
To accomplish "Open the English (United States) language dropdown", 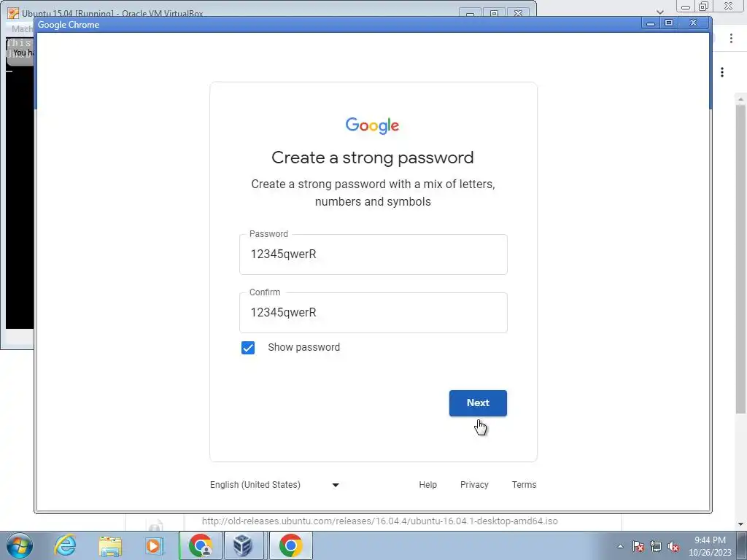I will (274, 485).
